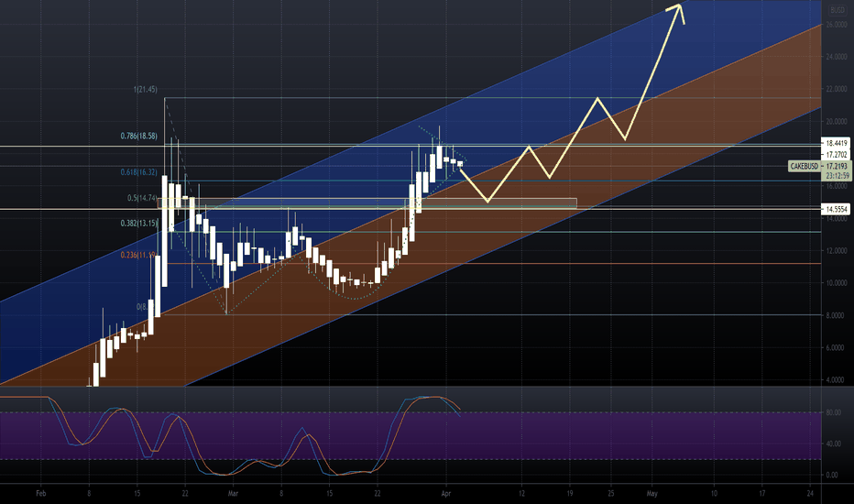This screenshot has width=854, height=504.
Task: Click the 22.0000 price axis label
Action: coord(837,89)
